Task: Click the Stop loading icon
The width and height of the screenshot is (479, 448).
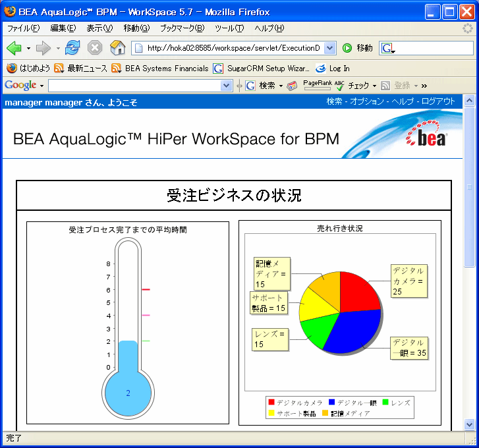Action: [95, 48]
